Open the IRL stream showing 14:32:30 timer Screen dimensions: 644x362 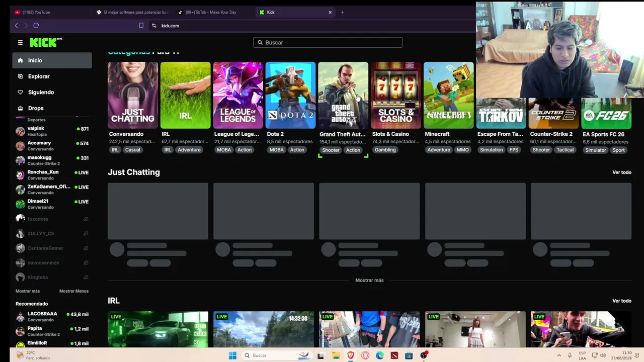(x=264, y=329)
